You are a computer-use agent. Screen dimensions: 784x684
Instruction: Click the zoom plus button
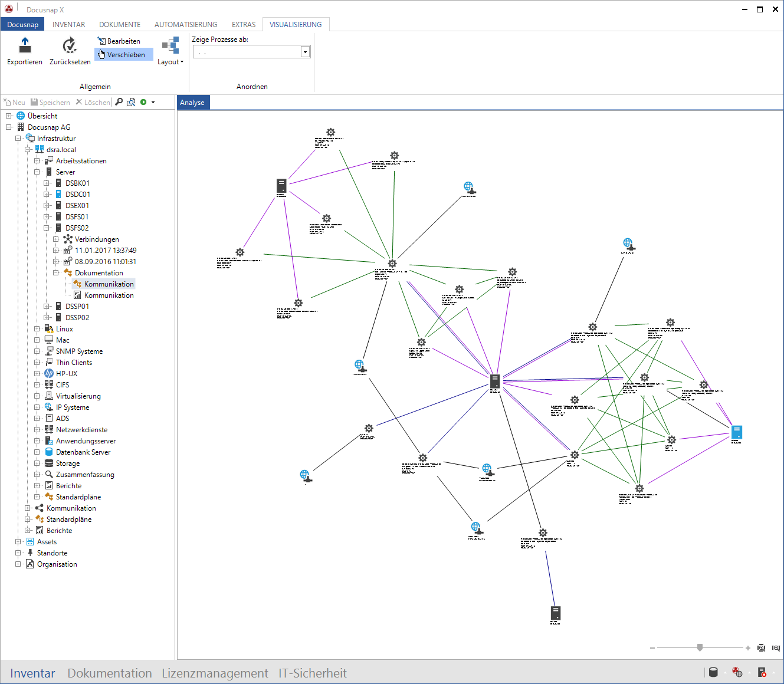click(748, 648)
